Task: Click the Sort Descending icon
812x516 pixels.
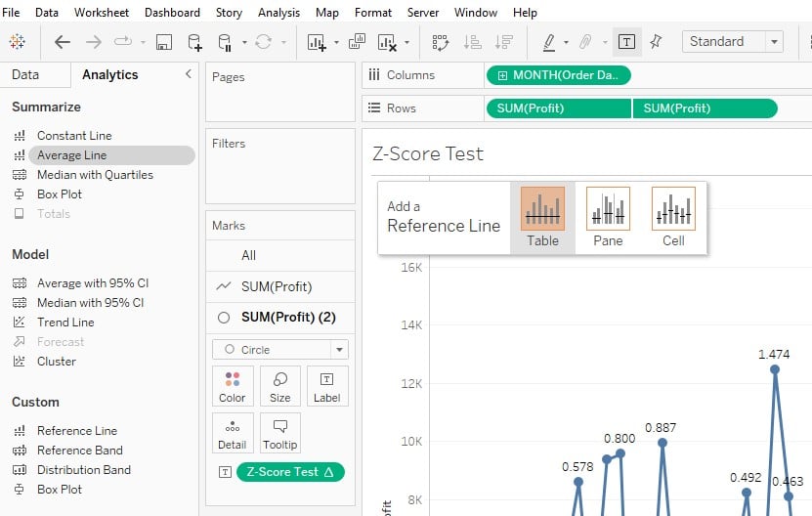Action: [503, 42]
